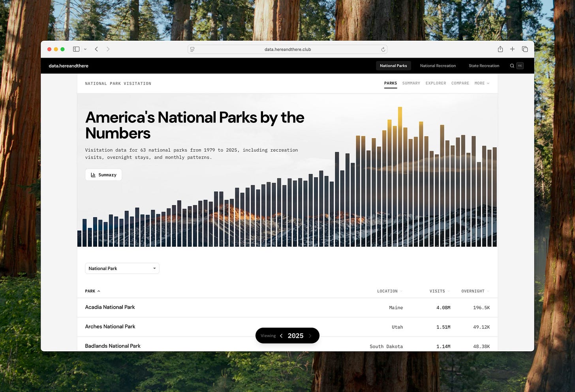The width and height of the screenshot is (575, 392).
Task: Minimize the window with yellow button
Action: pyautogui.click(x=56, y=49)
